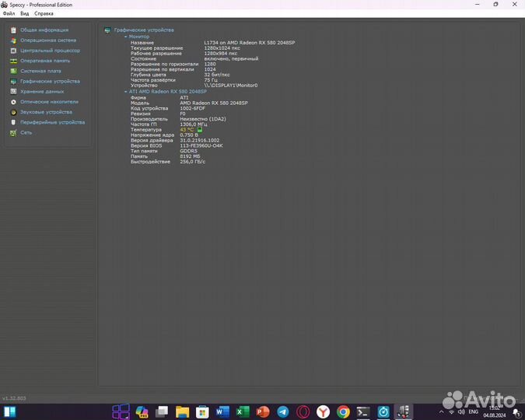Click the core voltage 0,750 В value
The height and width of the screenshot is (420, 525).
(189, 135)
